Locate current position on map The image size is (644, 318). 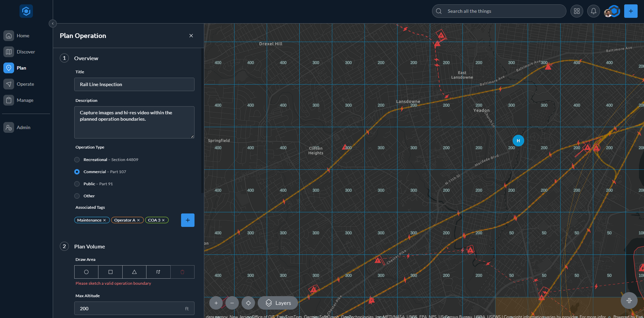pyautogui.click(x=248, y=303)
